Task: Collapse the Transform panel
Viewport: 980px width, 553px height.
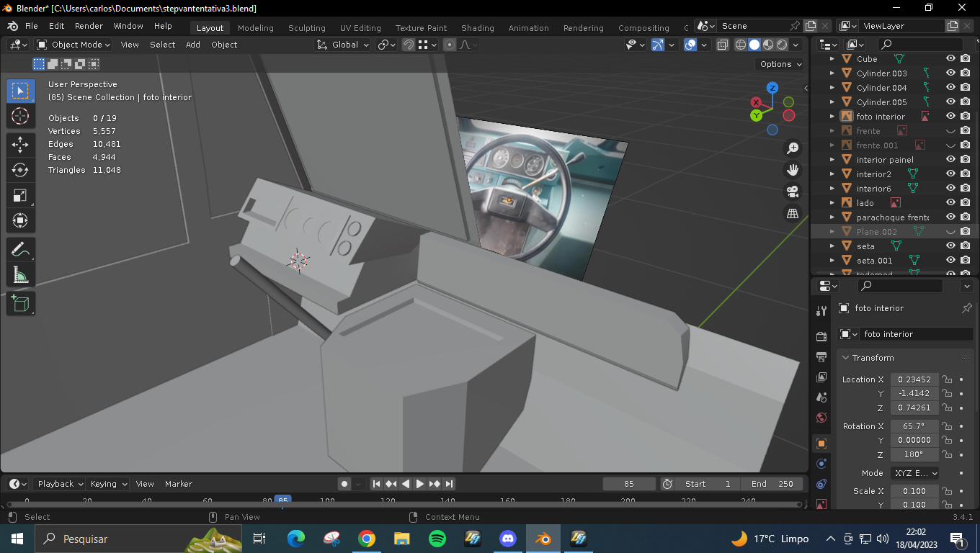Action: click(845, 358)
